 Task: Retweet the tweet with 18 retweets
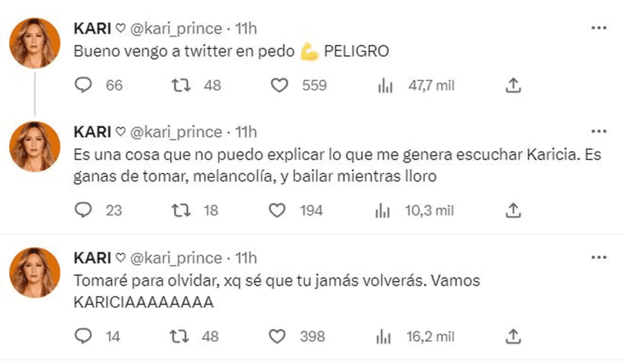(179, 211)
